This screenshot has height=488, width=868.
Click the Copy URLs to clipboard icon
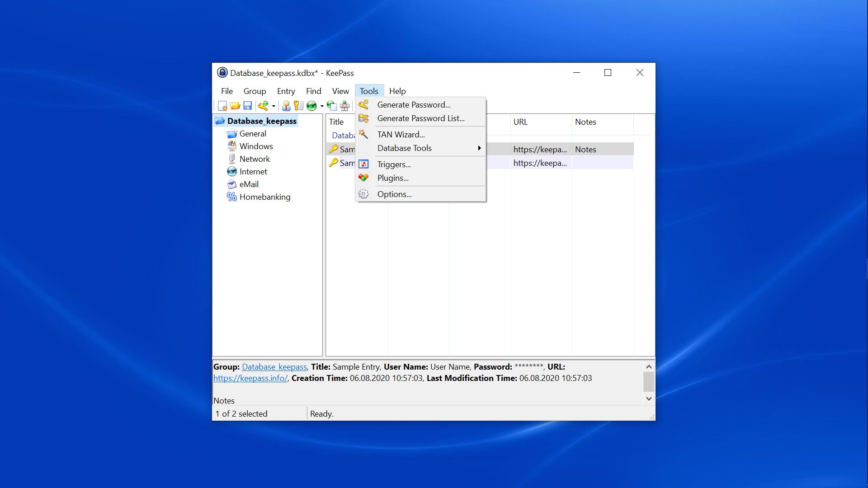(332, 106)
